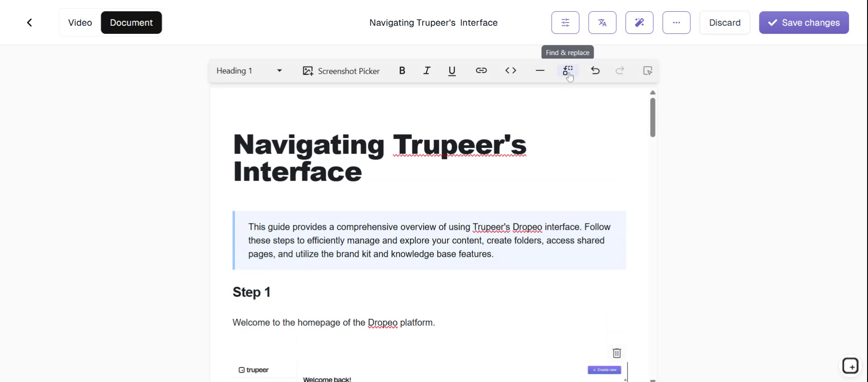Click the document vertical scrollbar thumb
868x382 pixels.
click(652, 117)
